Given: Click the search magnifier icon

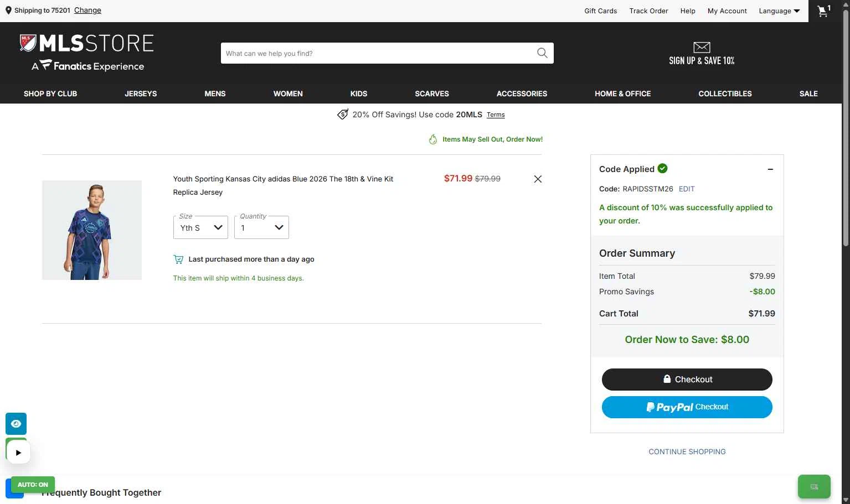Looking at the screenshot, I should coord(542,53).
